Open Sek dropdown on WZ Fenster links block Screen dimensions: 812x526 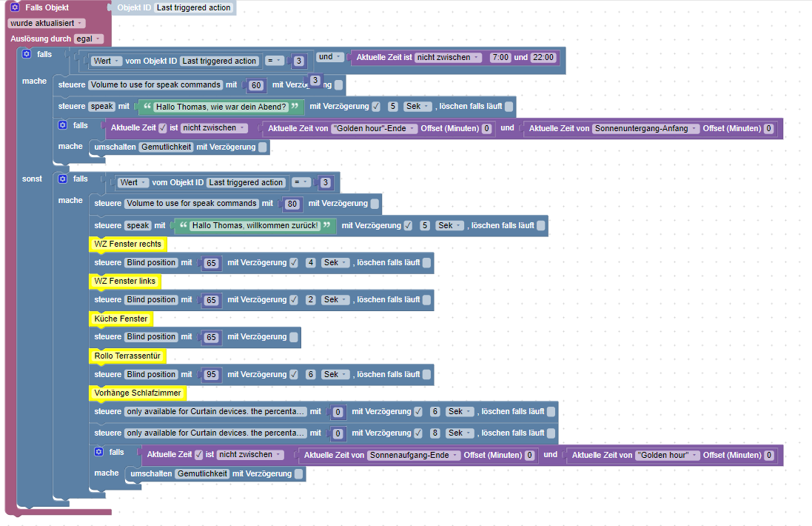335,299
